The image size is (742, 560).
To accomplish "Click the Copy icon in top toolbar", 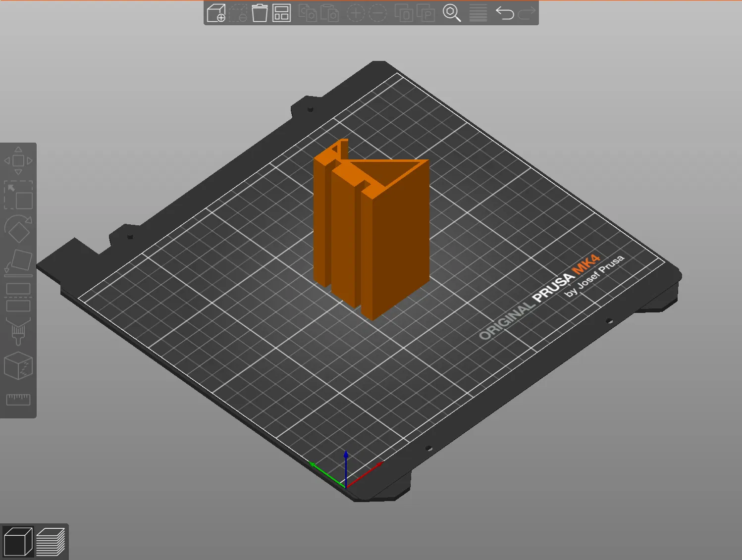I will [308, 13].
